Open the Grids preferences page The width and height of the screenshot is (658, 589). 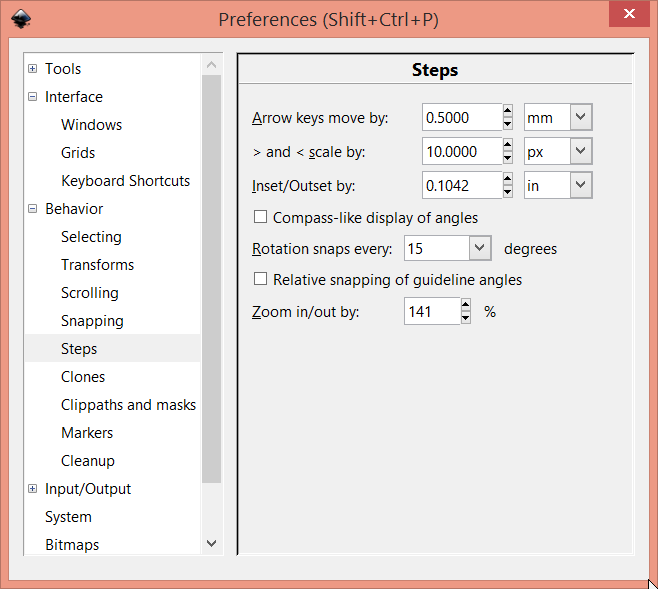[x=78, y=153]
